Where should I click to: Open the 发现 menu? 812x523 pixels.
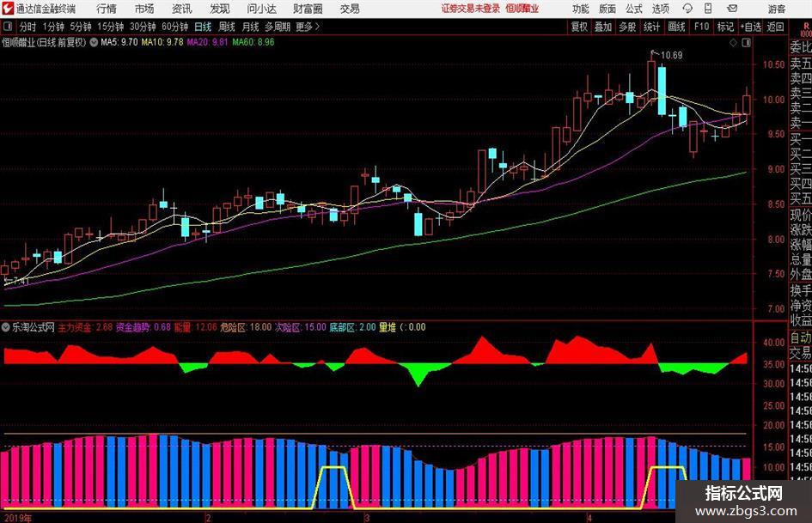tap(220, 9)
